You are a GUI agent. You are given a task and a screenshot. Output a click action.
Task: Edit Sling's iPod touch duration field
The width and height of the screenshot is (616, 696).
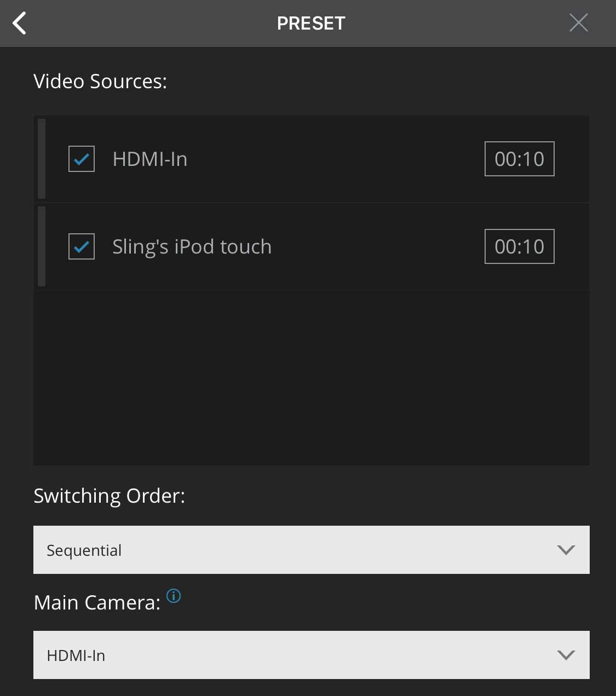(x=520, y=246)
